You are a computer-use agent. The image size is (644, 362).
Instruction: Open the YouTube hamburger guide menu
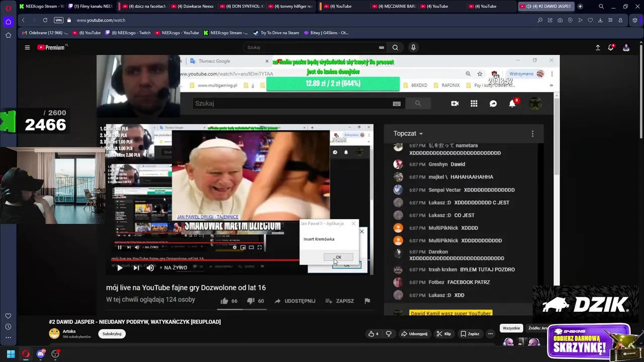coord(27,47)
